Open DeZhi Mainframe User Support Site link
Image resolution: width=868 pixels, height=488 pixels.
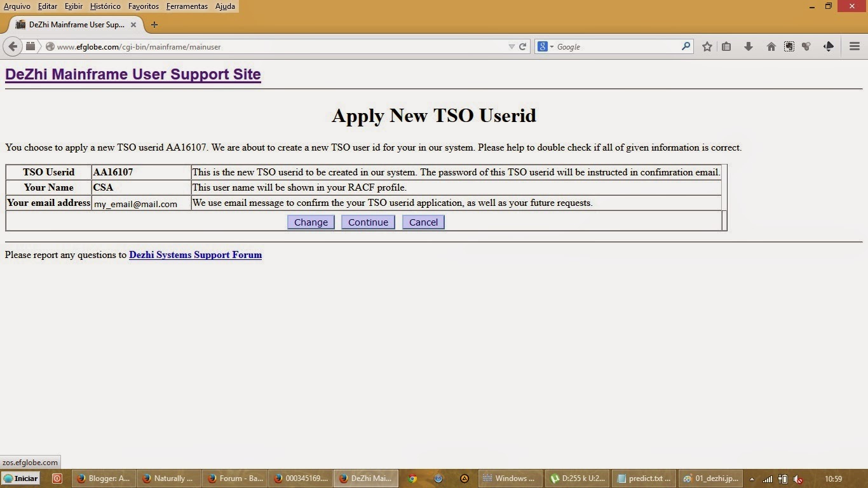(133, 74)
